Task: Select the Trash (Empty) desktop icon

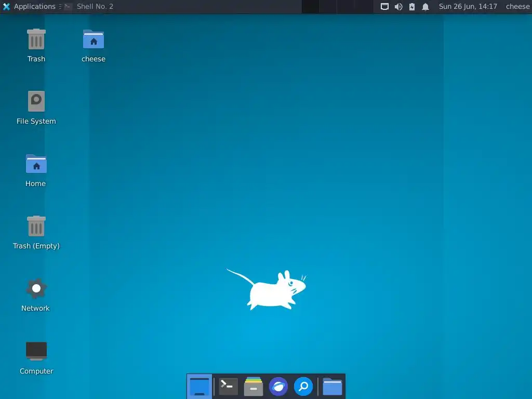Action: [x=36, y=227]
